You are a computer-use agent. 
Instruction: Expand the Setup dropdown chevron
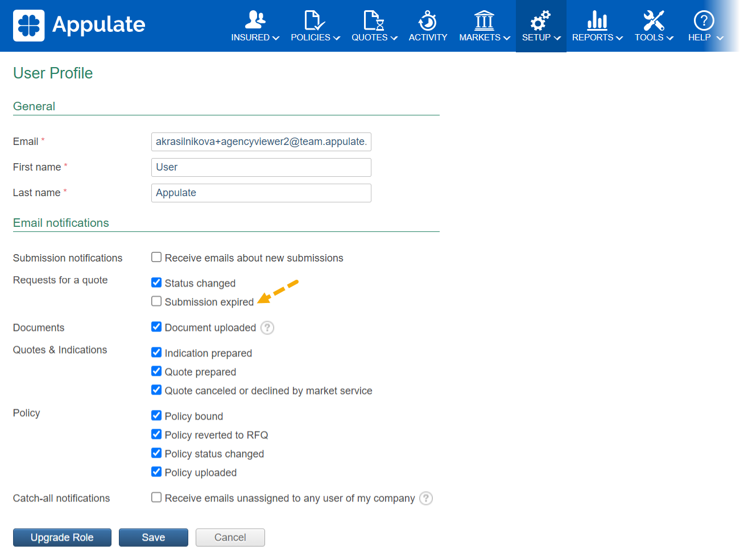[557, 38]
